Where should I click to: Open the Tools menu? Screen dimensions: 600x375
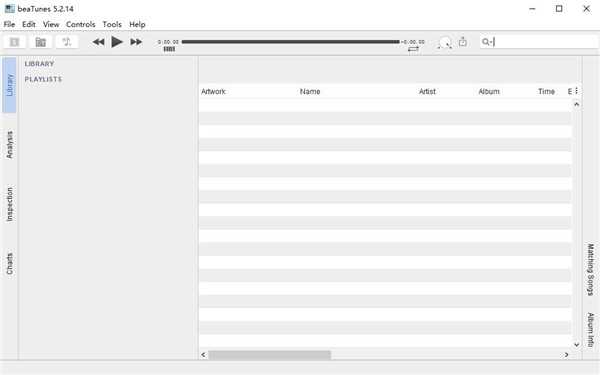point(112,24)
